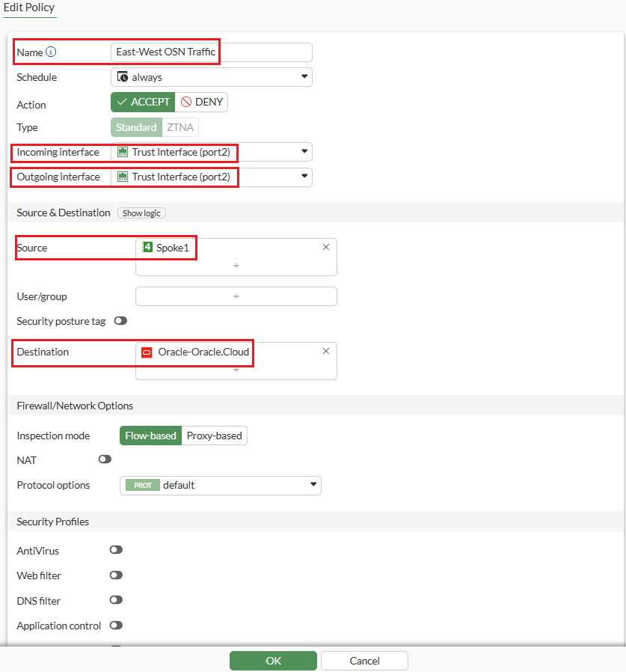Click OK to save the policy
This screenshot has height=672, width=626.
click(x=273, y=661)
